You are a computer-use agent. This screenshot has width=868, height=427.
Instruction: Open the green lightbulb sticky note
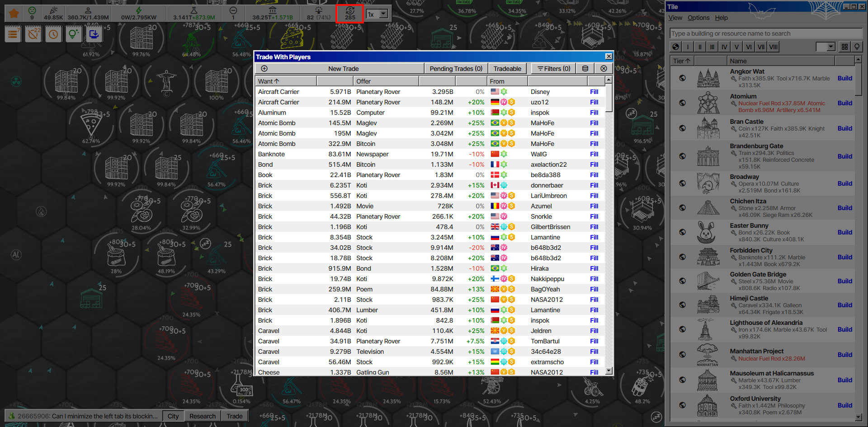[x=73, y=34]
